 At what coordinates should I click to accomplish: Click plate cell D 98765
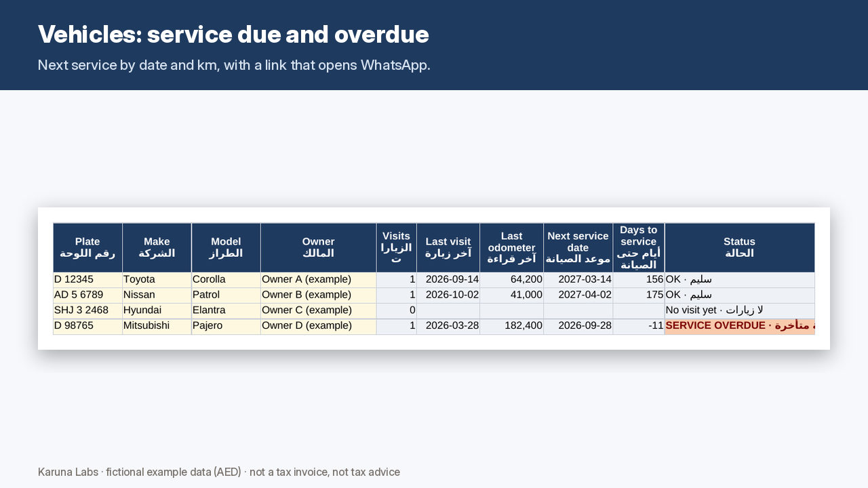point(87,326)
